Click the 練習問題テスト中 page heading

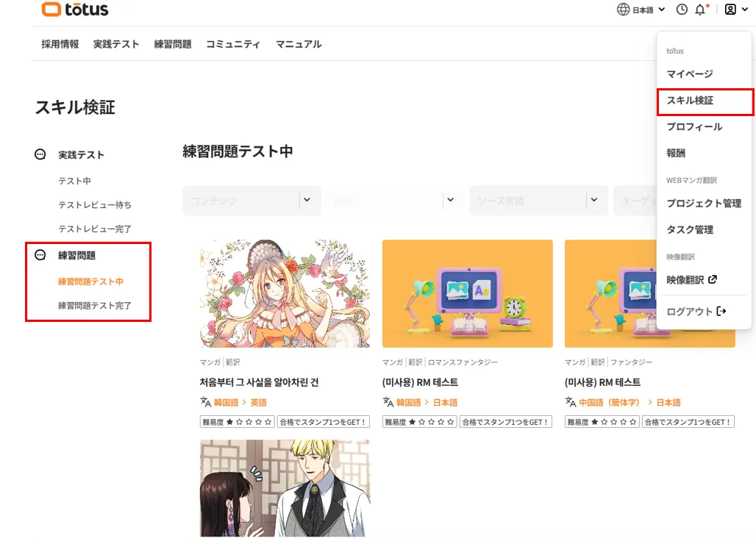point(238,151)
